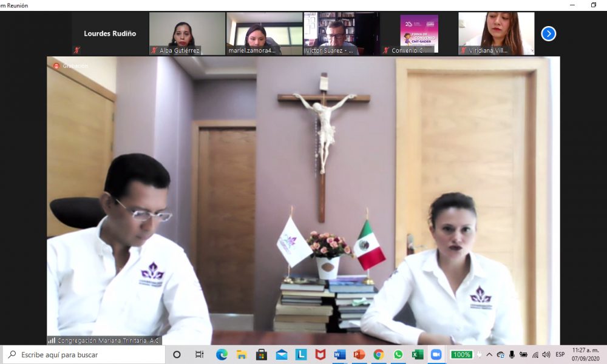This screenshot has width=607, height=364.
Task: Open Task View in the taskbar
Action: point(199,354)
